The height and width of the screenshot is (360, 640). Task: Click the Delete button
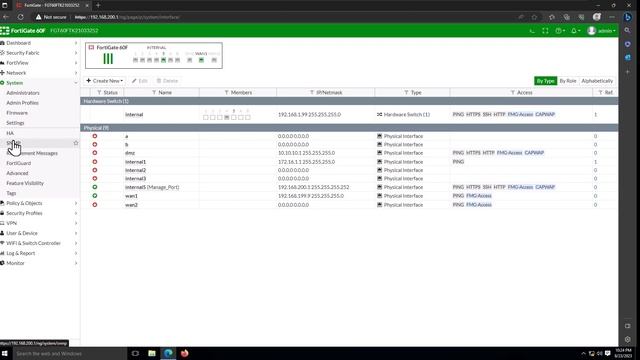167,81
